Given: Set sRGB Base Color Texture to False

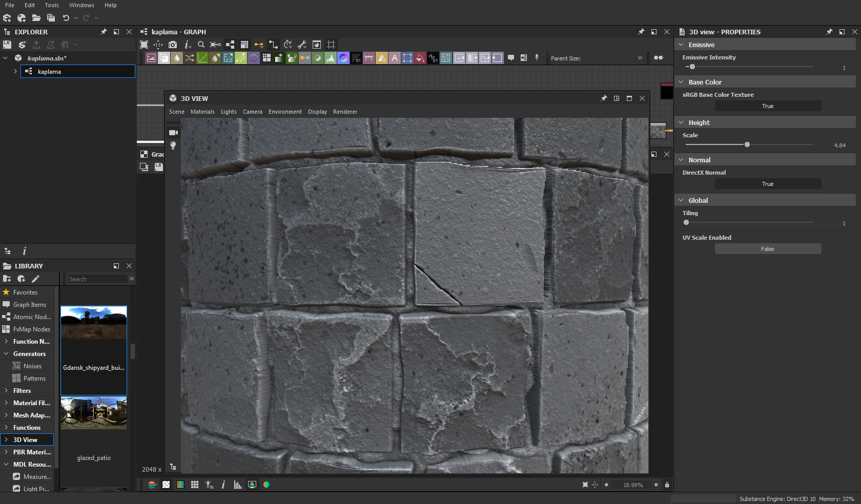Looking at the screenshot, I should click(x=768, y=106).
